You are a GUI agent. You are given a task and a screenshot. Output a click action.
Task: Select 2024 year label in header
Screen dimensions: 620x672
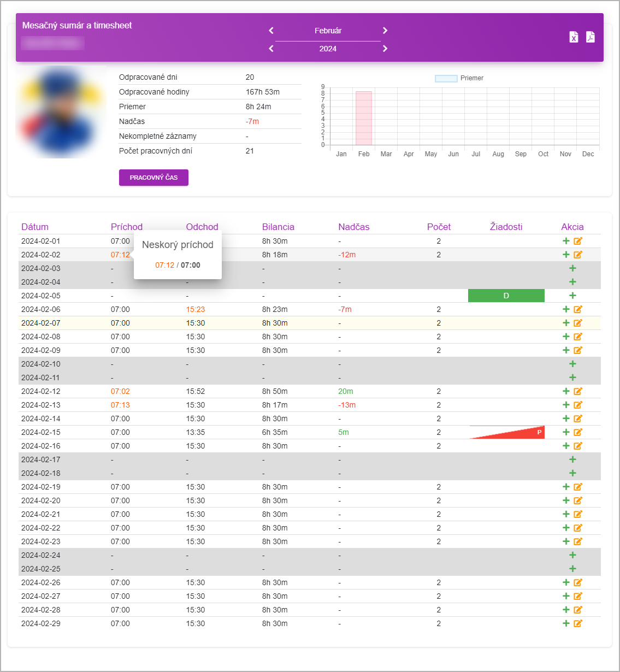point(328,49)
